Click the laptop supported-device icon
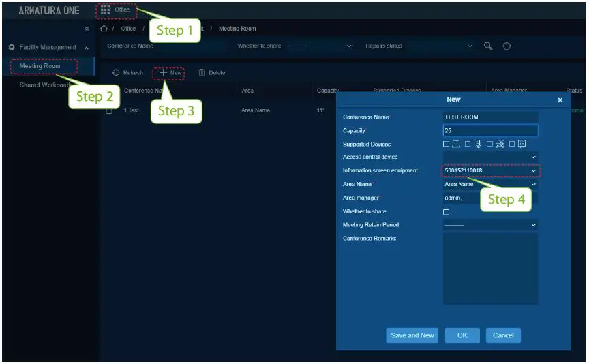This screenshot has height=364, width=589. coord(456,144)
